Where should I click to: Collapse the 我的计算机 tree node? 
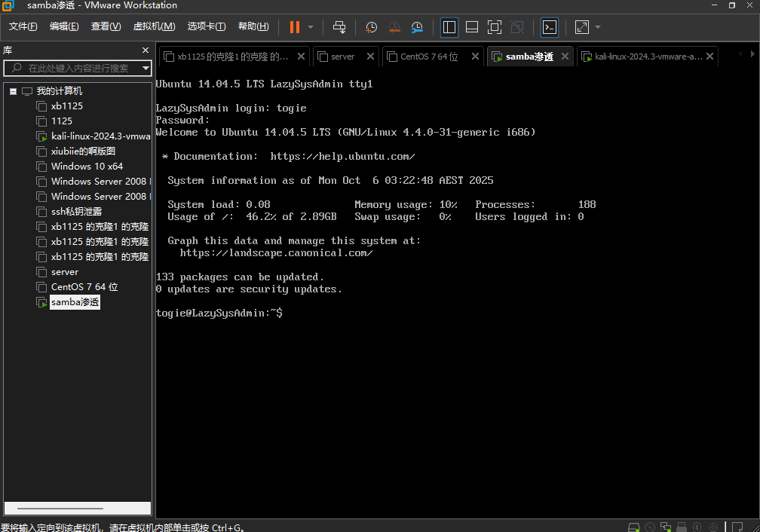(14, 91)
